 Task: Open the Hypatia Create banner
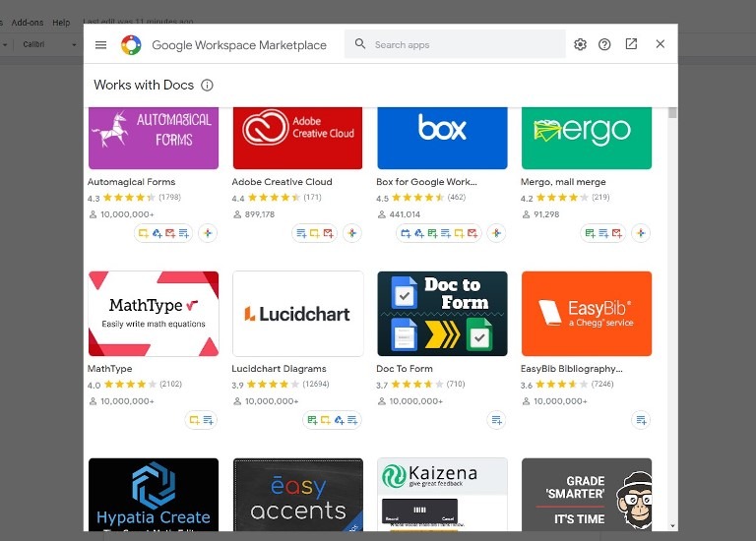pyautogui.click(x=154, y=494)
